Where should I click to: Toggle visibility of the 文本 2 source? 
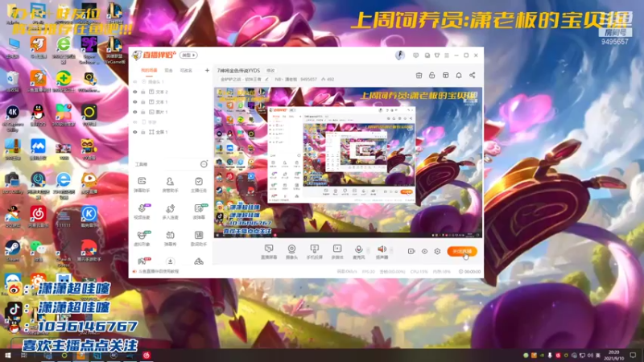[x=135, y=92]
